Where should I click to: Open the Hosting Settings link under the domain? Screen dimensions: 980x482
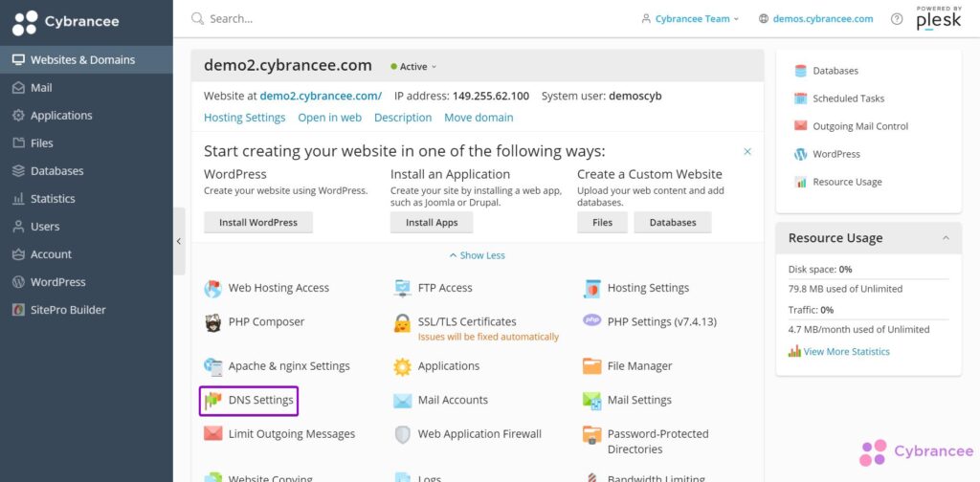(244, 118)
